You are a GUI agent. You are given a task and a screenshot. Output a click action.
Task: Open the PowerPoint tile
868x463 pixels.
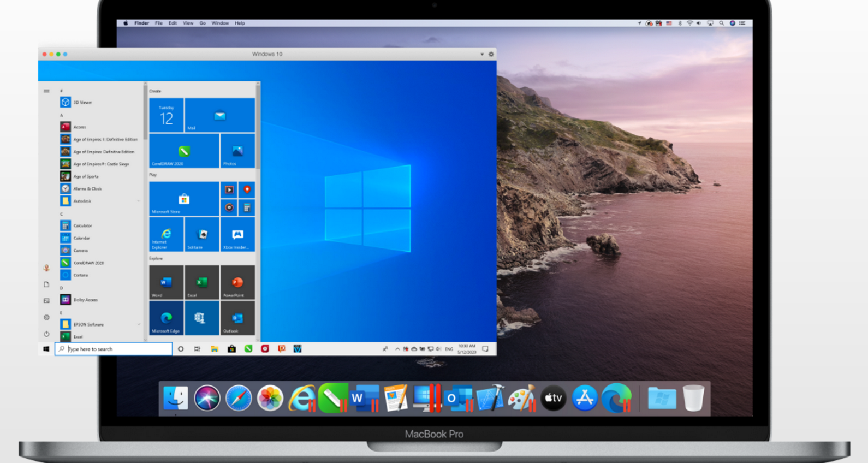coord(237,282)
